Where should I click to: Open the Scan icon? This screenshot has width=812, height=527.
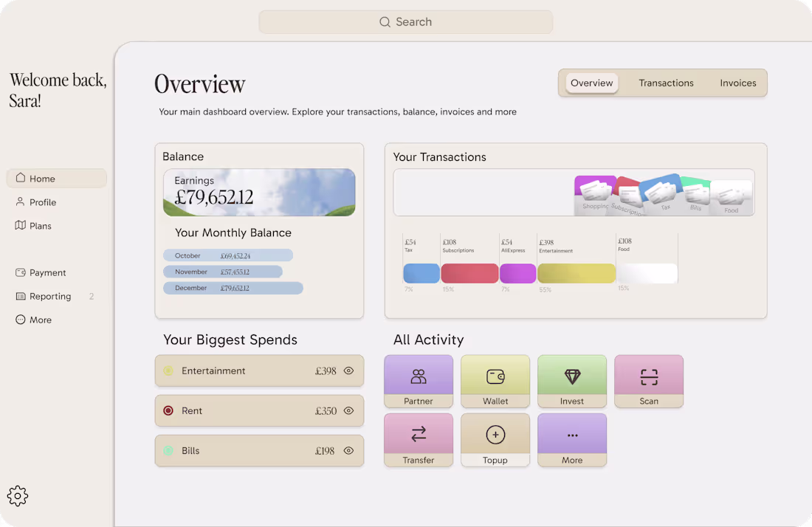pyautogui.click(x=649, y=376)
